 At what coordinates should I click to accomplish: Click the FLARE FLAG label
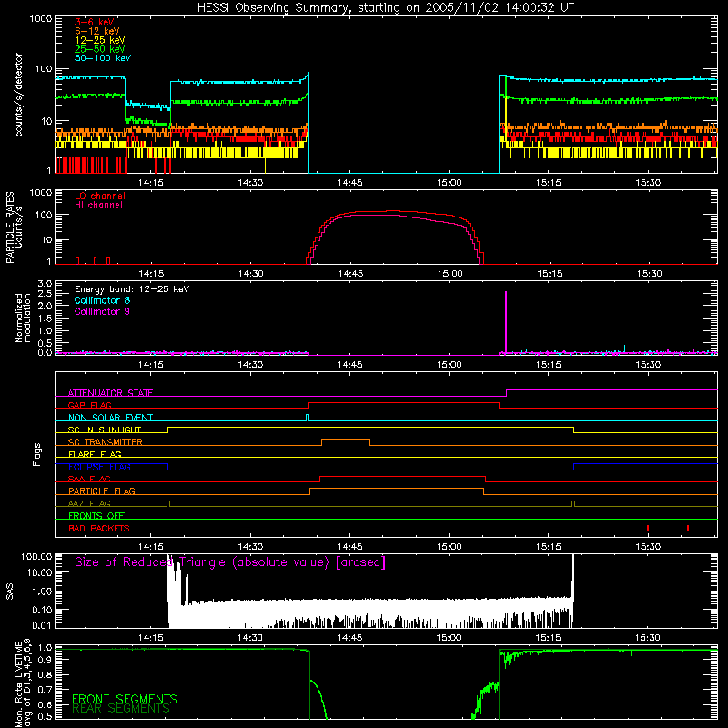pyautogui.click(x=95, y=454)
